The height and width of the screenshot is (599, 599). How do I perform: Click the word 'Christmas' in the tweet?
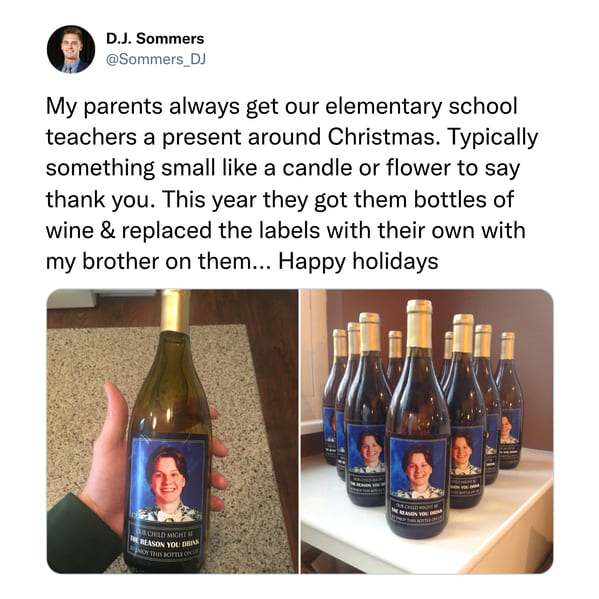tap(381, 137)
